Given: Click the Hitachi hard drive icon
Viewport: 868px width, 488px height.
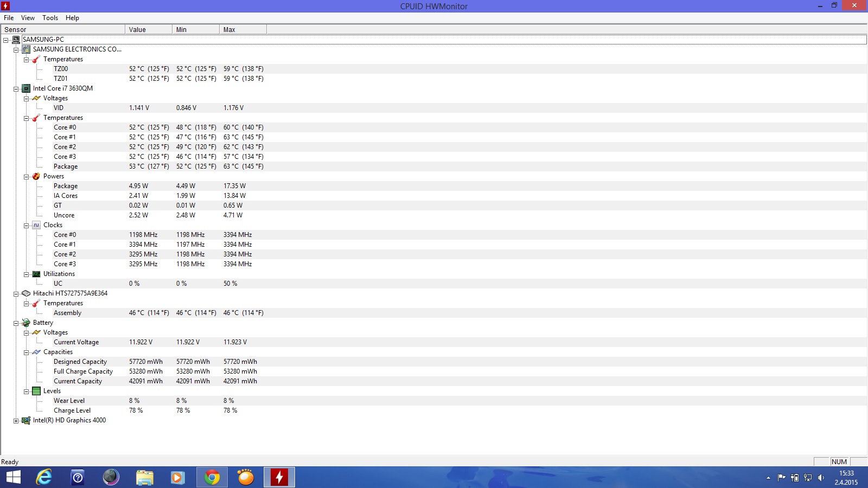Looking at the screenshot, I should [26, 293].
